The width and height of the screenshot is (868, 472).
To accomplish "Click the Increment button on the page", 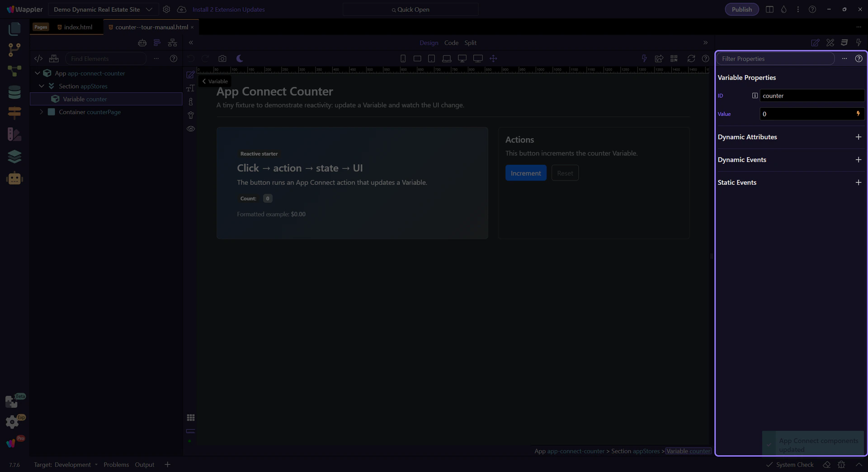I will (x=525, y=173).
